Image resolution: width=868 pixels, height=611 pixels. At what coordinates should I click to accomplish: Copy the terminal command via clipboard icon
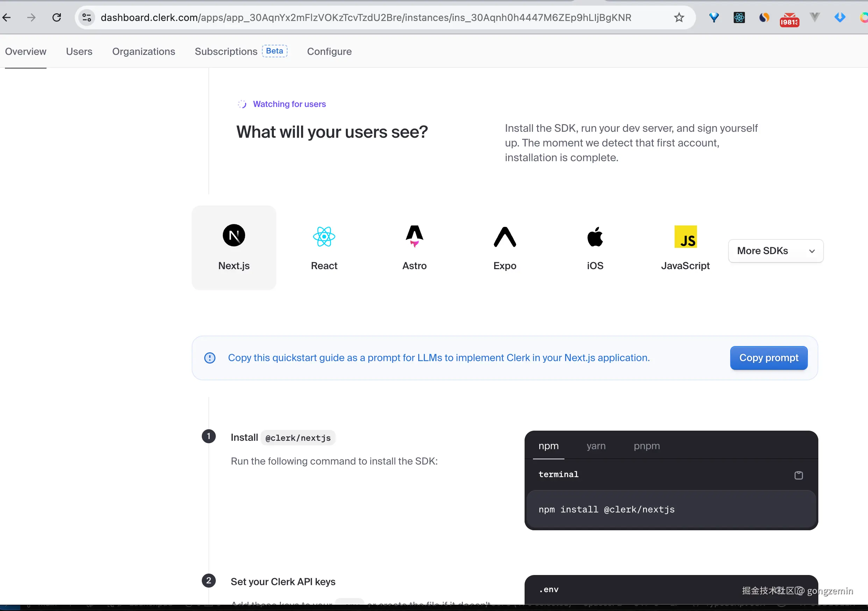[x=798, y=475]
